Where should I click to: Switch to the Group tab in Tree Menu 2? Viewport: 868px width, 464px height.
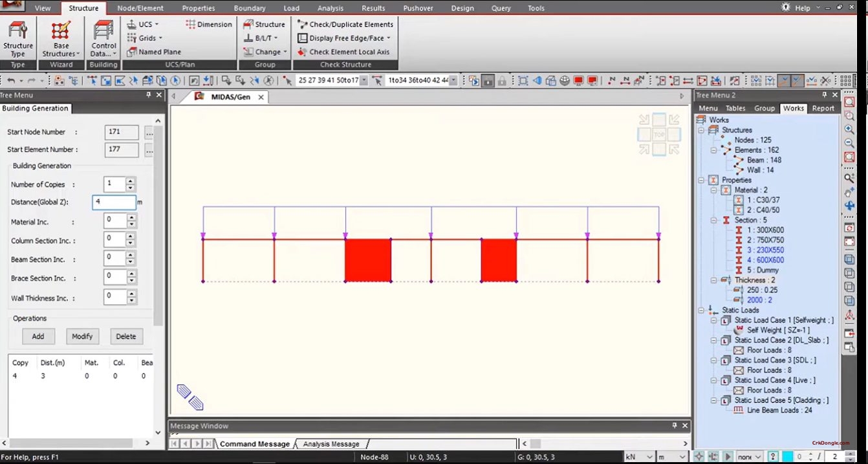point(764,108)
